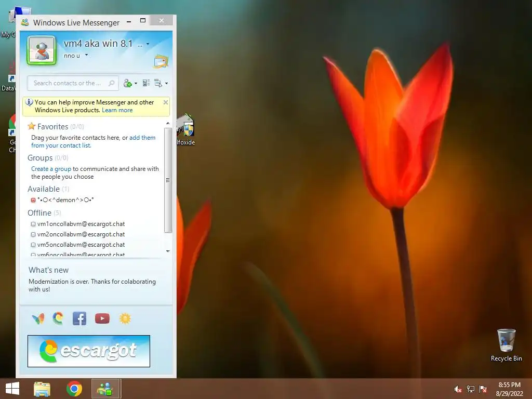Collapse the Favorites group header
Image resolution: width=532 pixels, height=399 pixels.
52,127
